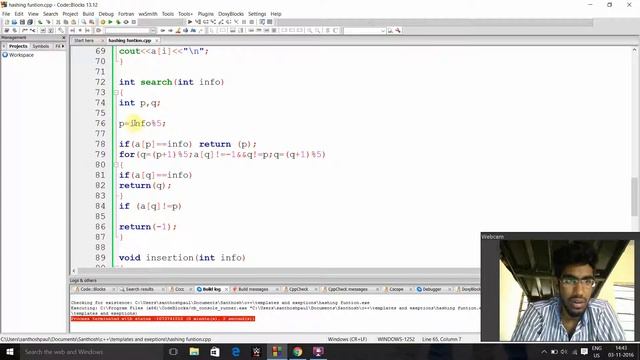The width and height of the screenshot is (640, 360).
Task: Click the Copy toolbar icon
Action: (66, 22)
